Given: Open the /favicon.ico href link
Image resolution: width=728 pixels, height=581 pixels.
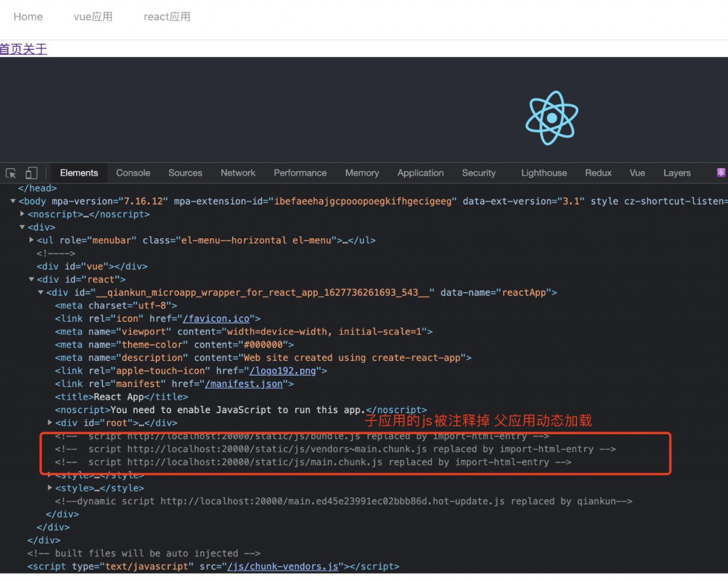Looking at the screenshot, I should click(x=216, y=319).
